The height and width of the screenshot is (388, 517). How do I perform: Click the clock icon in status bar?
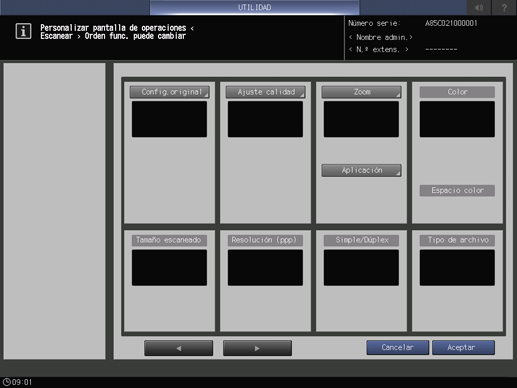(6, 382)
